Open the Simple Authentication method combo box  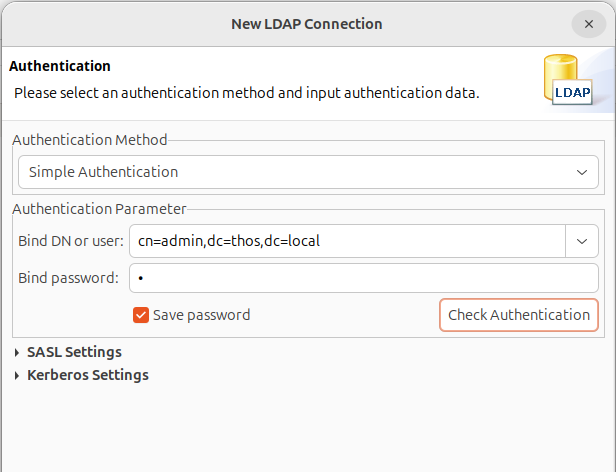308,172
